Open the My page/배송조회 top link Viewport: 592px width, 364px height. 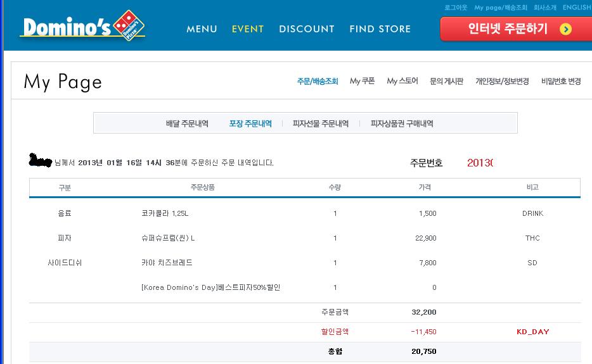(x=501, y=8)
